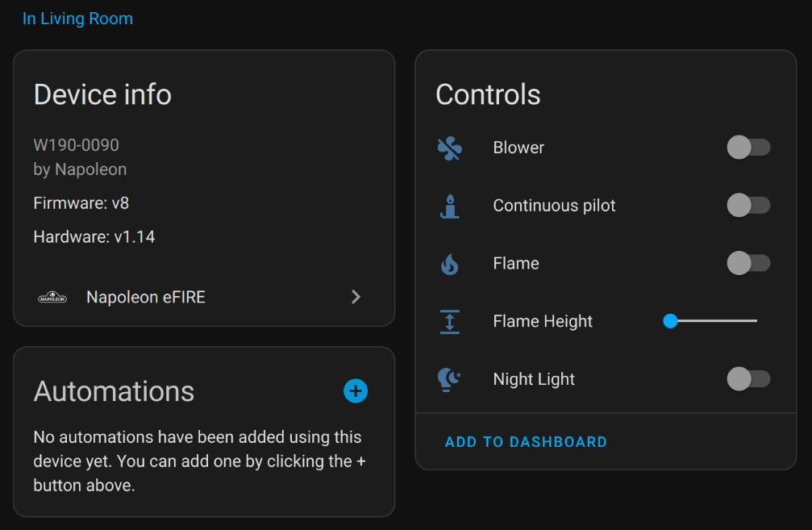The height and width of the screenshot is (530, 812).
Task: Click the Flame fire icon
Action: [x=450, y=264]
